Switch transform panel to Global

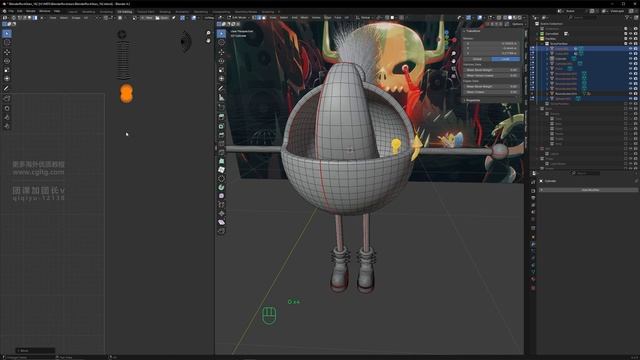coord(477,59)
